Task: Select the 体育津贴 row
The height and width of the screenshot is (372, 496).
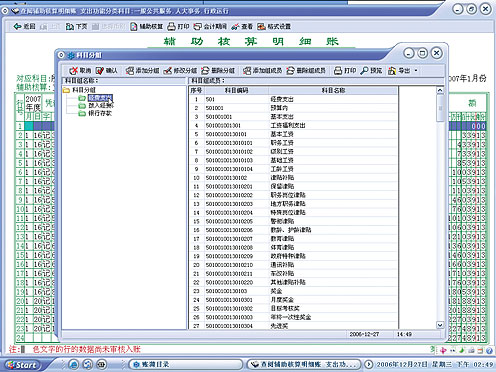Action: tap(293, 247)
